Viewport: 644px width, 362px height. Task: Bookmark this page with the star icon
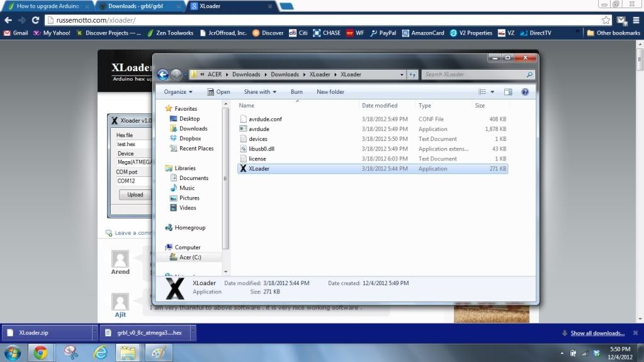point(606,20)
